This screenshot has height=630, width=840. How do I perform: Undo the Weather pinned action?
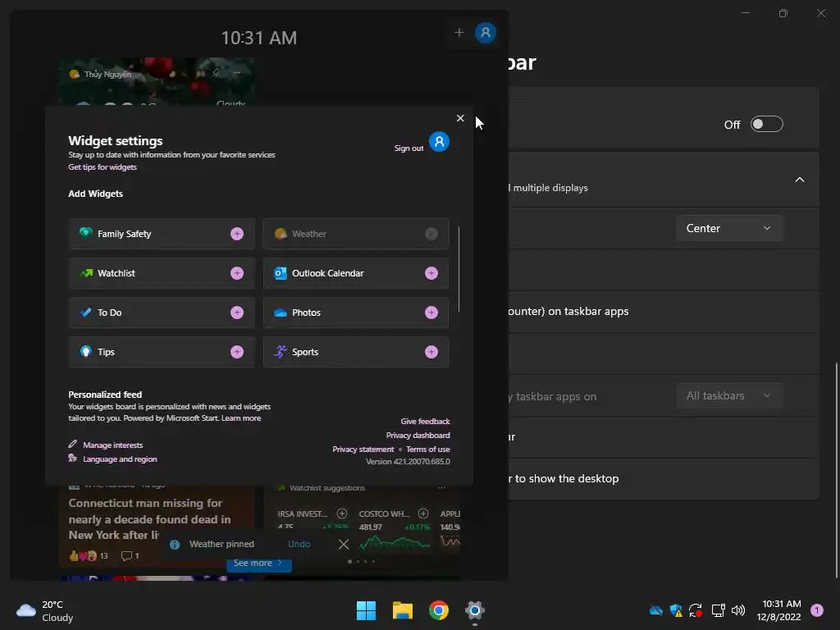pyautogui.click(x=299, y=544)
